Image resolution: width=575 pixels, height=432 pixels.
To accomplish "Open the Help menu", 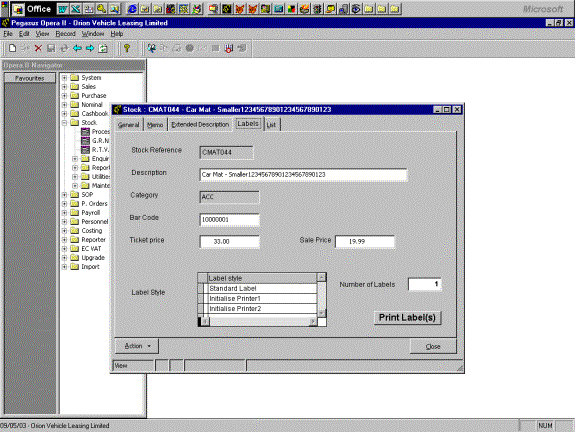I will pyautogui.click(x=117, y=34).
